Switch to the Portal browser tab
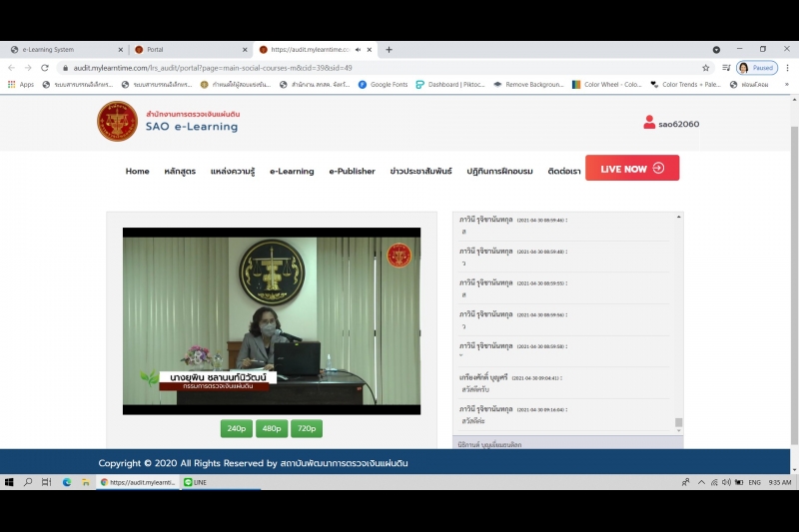The height and width of the screenshot is (532, 799). pos(187,49)
